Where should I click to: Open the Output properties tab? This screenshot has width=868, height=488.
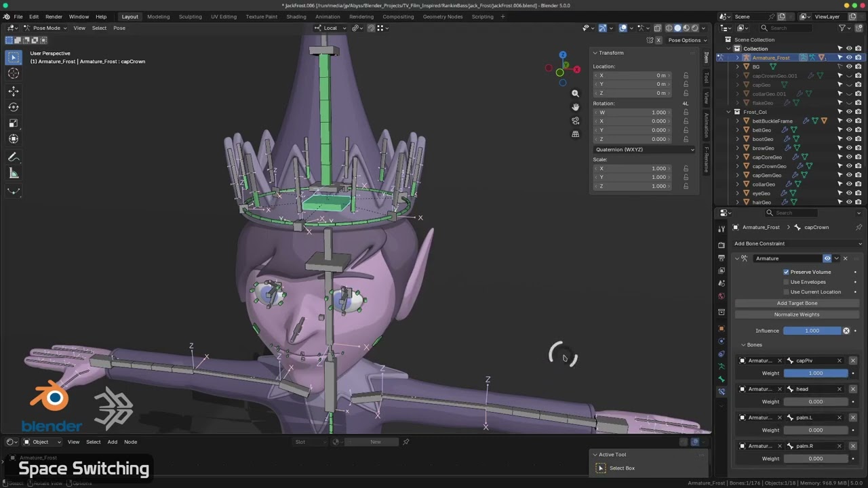coord(722,257)
